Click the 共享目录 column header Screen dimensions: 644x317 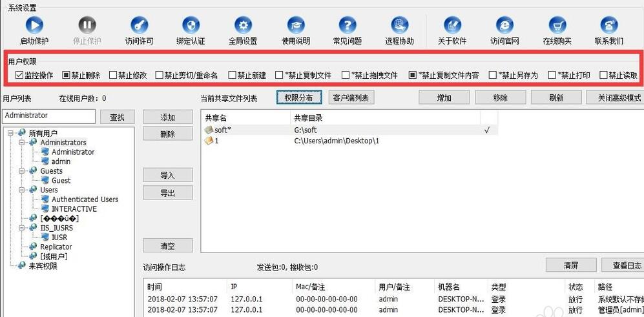pos(385,118)
